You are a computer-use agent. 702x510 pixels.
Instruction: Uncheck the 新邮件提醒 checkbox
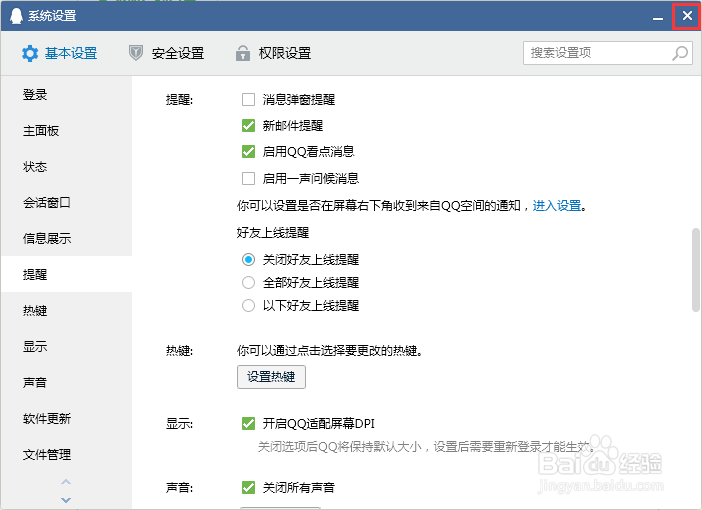[x=248, y=125]
